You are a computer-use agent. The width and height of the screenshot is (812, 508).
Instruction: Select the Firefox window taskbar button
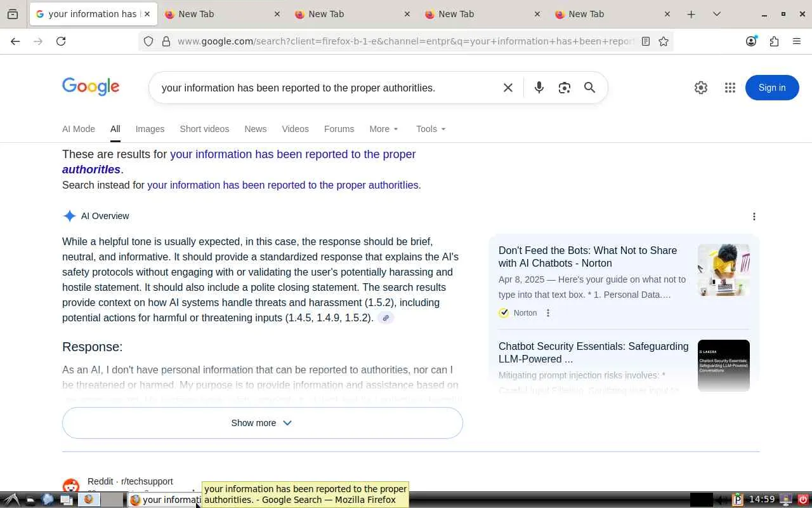pos(165,500)
